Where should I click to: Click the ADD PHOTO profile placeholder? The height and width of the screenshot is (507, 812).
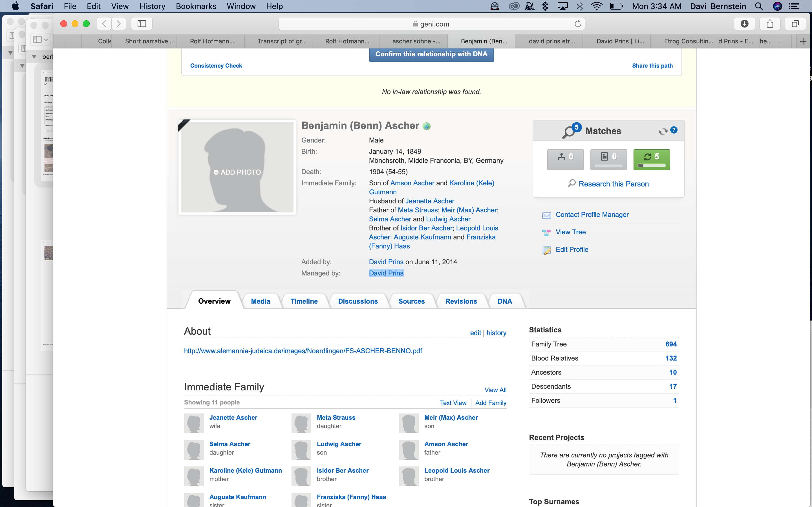tap(237, 172)
